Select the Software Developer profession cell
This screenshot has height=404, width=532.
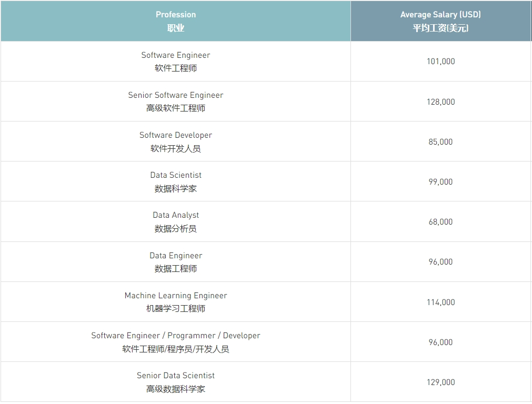[176, 142]
